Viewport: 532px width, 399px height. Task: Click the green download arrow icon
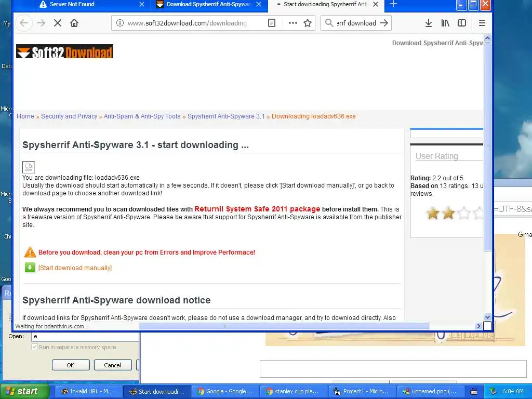pyautogui.click(x=30, y=268)
